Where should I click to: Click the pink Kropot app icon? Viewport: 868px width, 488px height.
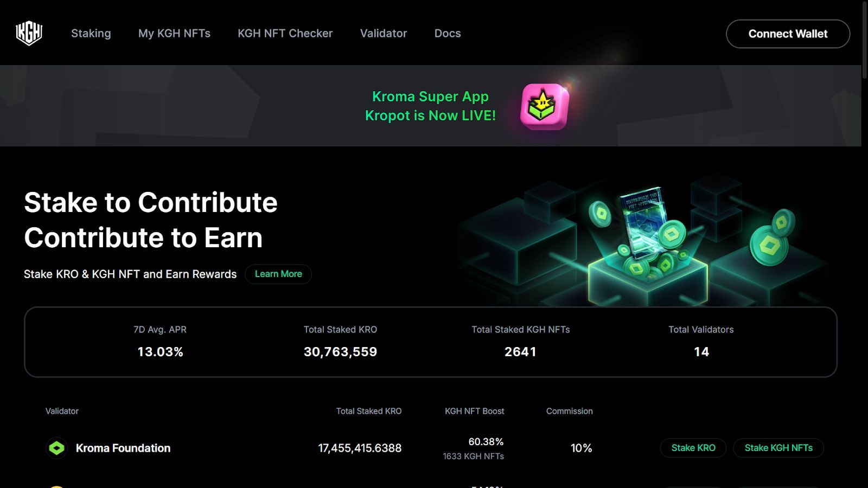[x=544, y=106]
